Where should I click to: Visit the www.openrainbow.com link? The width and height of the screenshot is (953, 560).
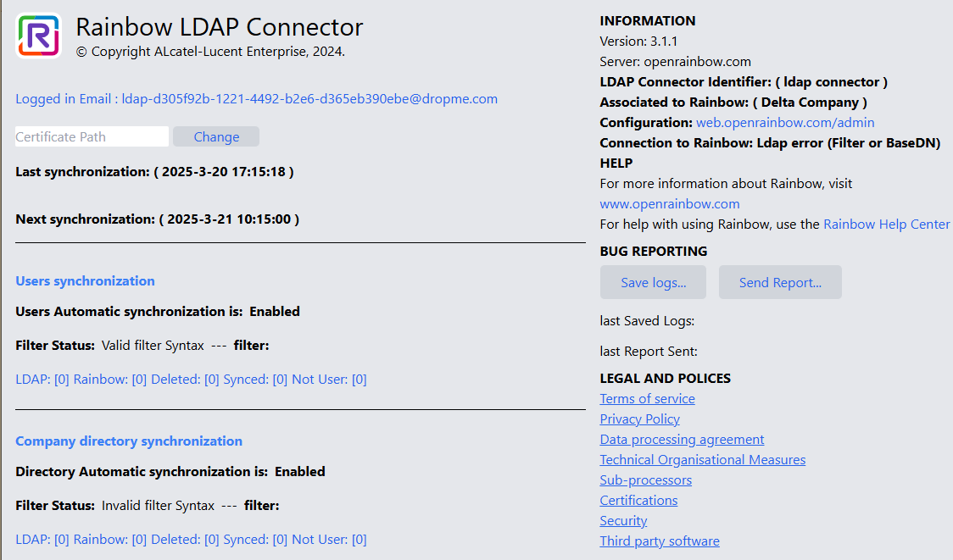tap(670, 204)
